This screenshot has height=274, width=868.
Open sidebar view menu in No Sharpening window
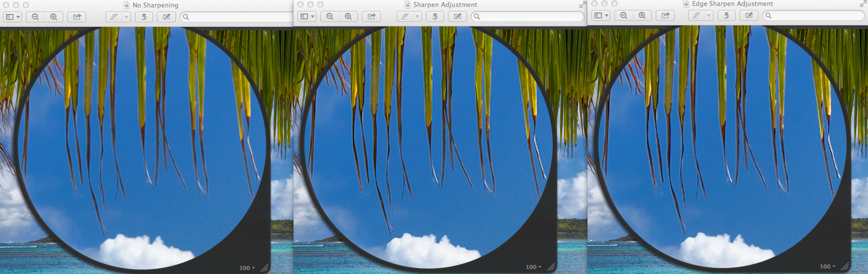click(x=12, y=17)
